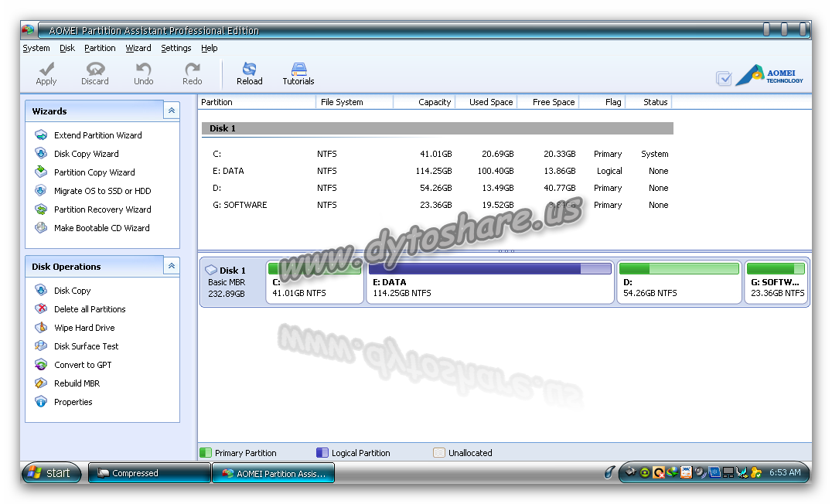Click the Wipe Hard Drive icon
This screenshot has height=504, width=832.
pyautogui.click(x=41, y=327)
